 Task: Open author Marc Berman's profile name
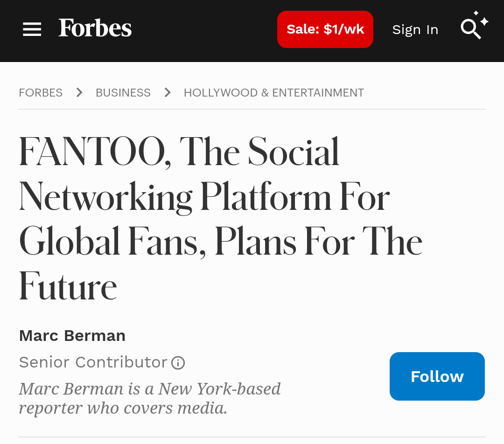coord(72,336)
